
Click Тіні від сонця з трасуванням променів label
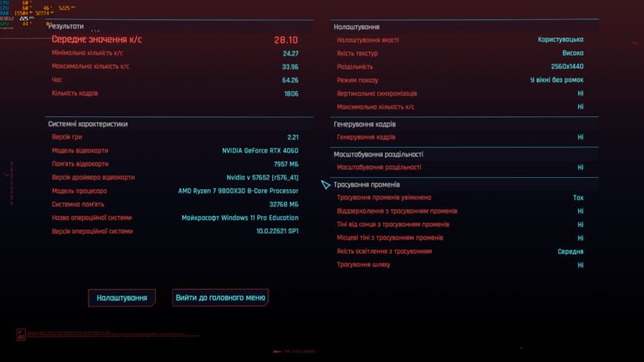(x=393, y=225)
